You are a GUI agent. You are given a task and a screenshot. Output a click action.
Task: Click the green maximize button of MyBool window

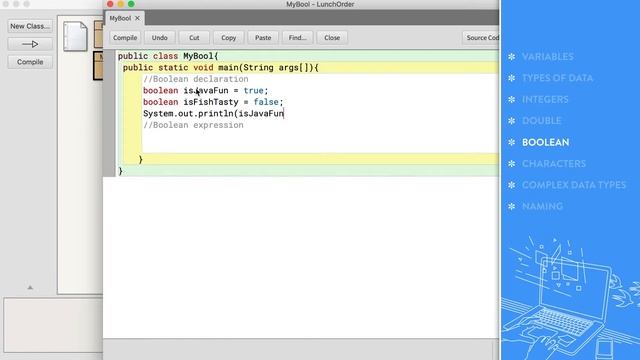(131, 4)
